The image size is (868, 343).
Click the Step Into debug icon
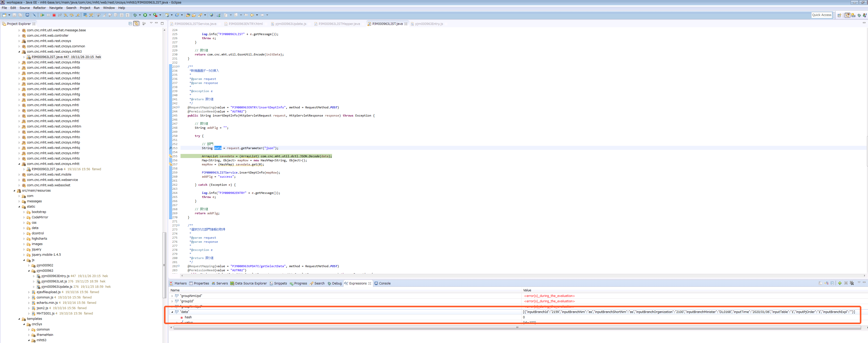pos(66,15)
